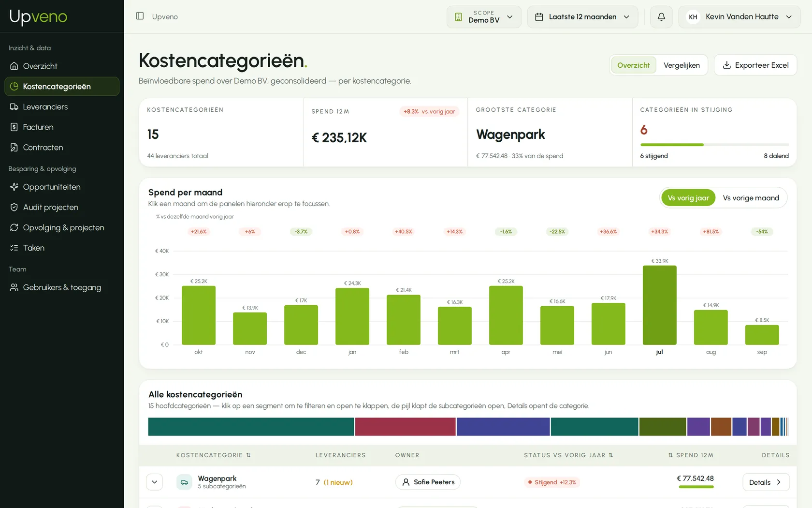Open Details for Wagenpark
This screenshot has width=812, height=508.
pyautogui.click(x=766, y=482)
